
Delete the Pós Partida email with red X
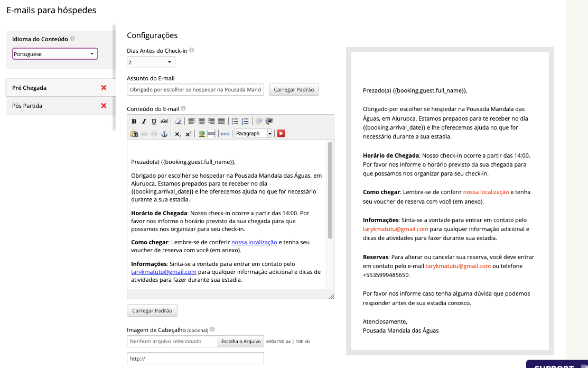pyautogui.click(x=104, y=106)
